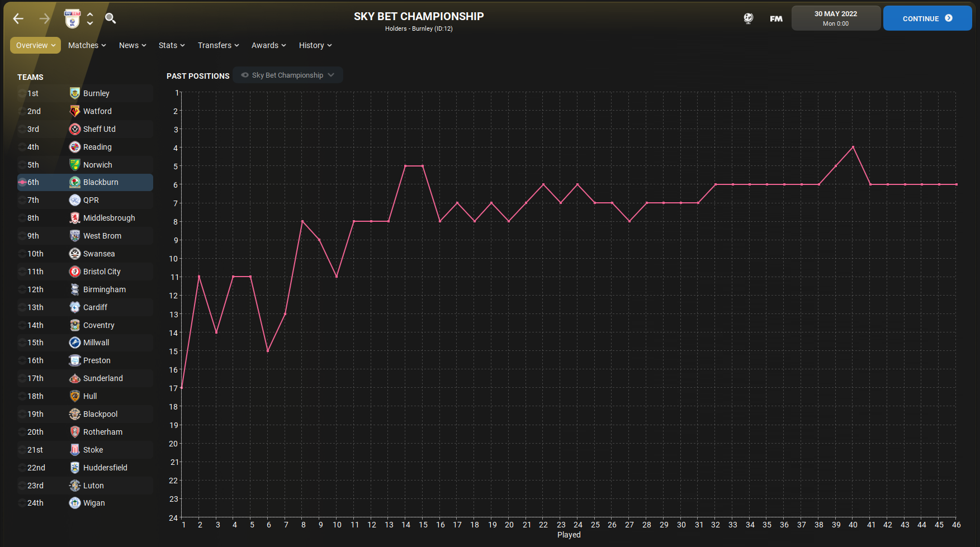The image size is (980, 547).
Task: Click Cardiff club crest
Action: coord(75,307)
